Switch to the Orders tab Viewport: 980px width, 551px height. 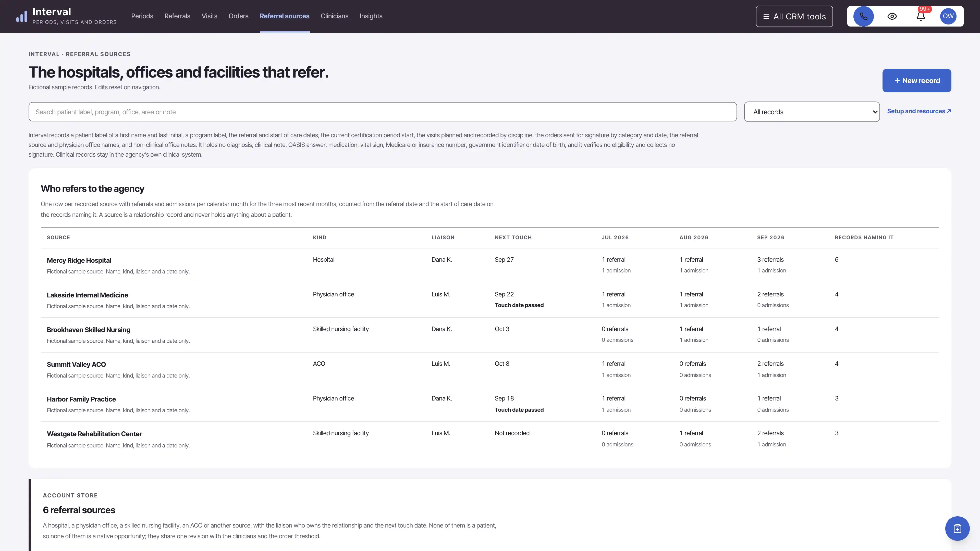[238, 16]
